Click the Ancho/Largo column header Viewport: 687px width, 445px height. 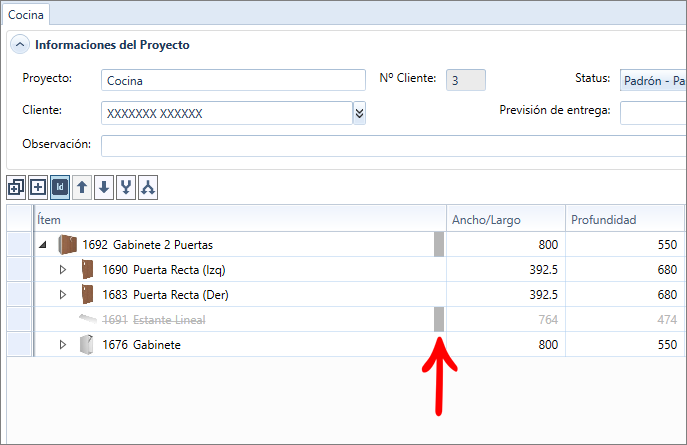(x=506, y=219)
